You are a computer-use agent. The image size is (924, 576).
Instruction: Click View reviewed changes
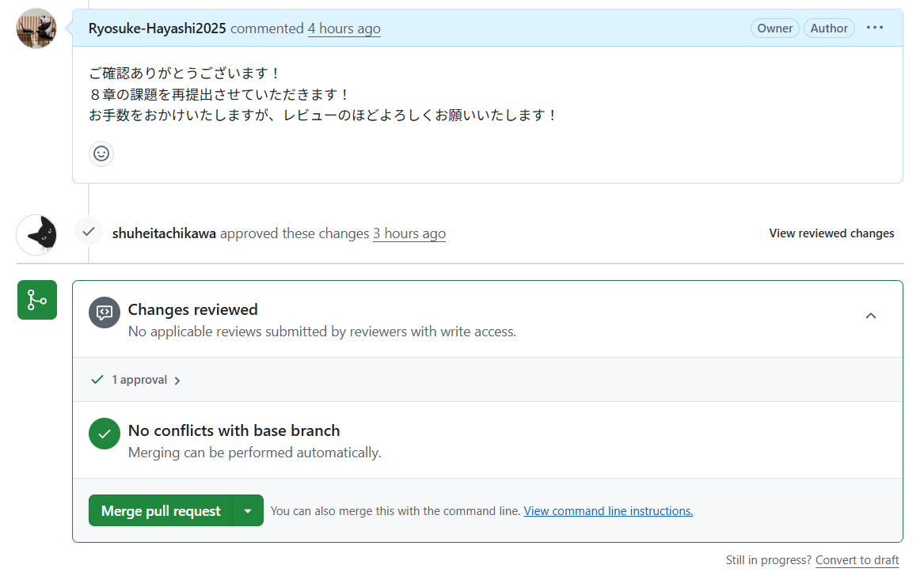pos(831,233)
